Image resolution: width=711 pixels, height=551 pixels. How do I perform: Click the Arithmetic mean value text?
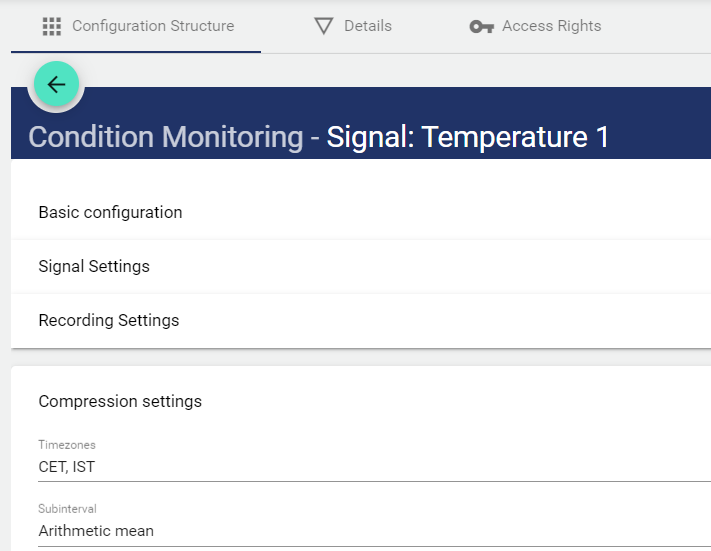96,531
